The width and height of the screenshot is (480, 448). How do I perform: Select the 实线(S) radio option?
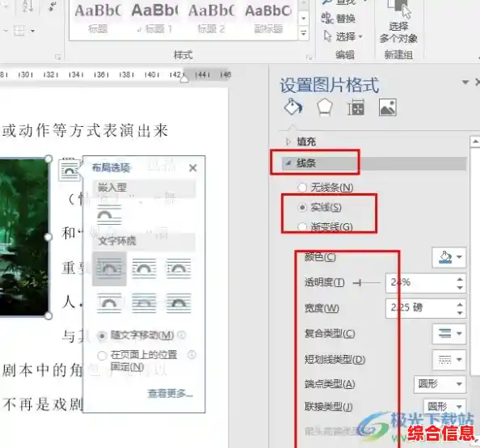coord(319,208)
